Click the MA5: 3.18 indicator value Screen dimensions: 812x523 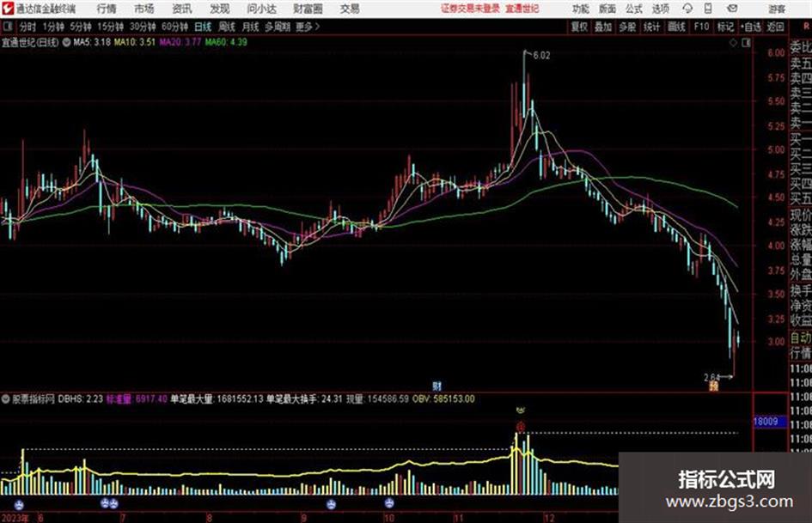tap(92, 42)
